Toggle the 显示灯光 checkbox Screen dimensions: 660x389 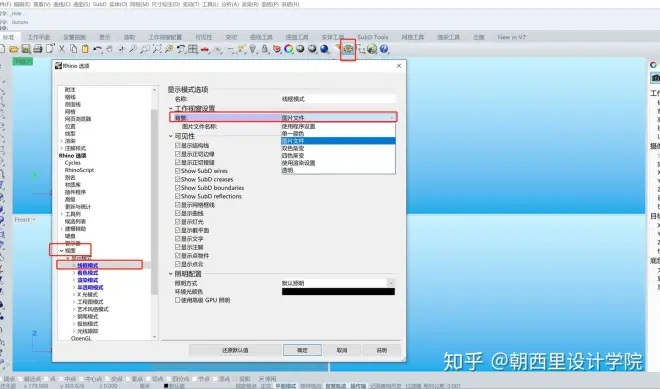[178, 222]
